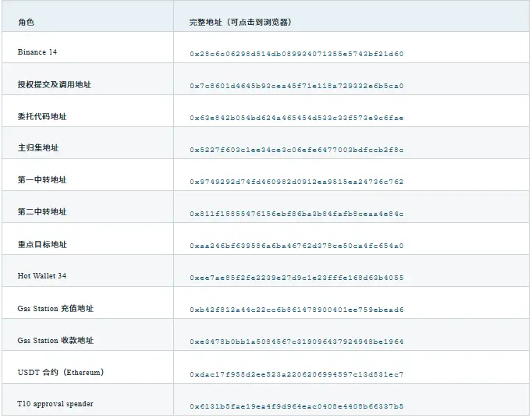Open the Binance 14 address link 0x28c6c0…
The width and height of the screenshot is (532, 418).
point(296,54)
